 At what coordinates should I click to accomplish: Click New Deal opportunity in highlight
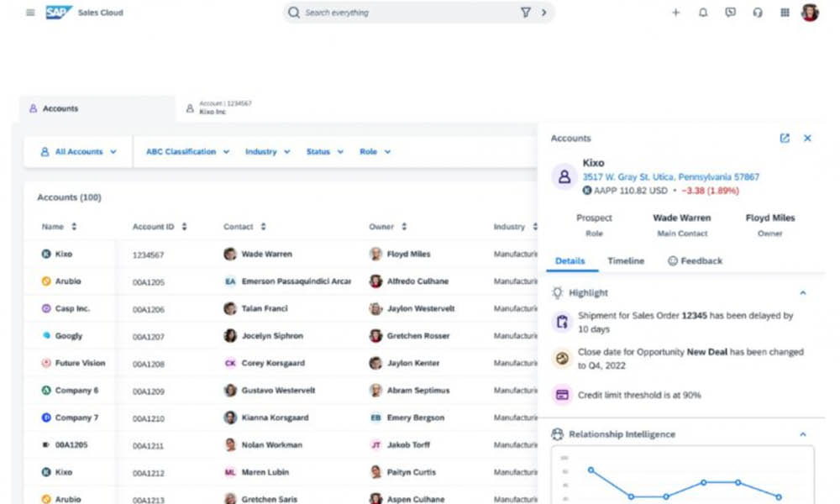pyautogui.click(x=706, y=352)
